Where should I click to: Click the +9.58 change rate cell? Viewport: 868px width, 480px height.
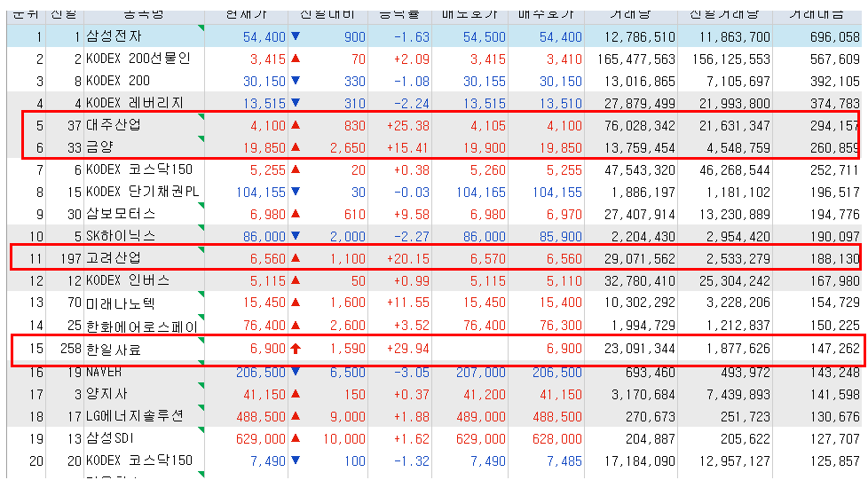pyautogui.click(x=411, y=214)
